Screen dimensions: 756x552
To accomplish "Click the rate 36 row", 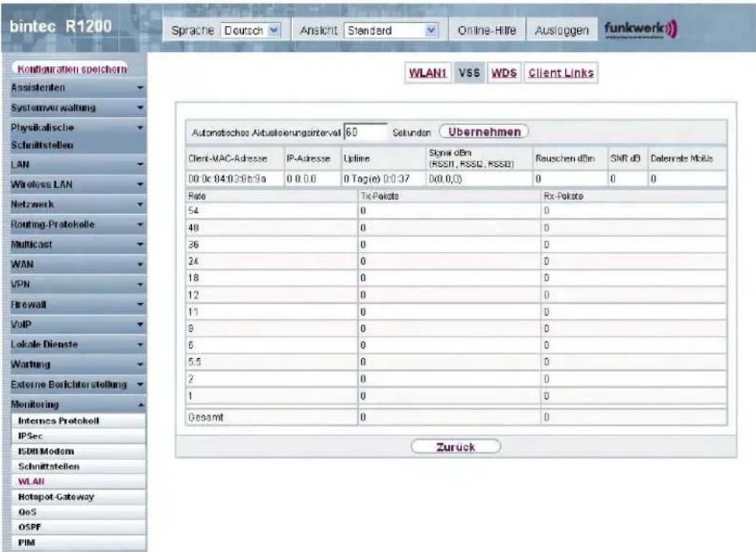I will click(x=456, y=244).
